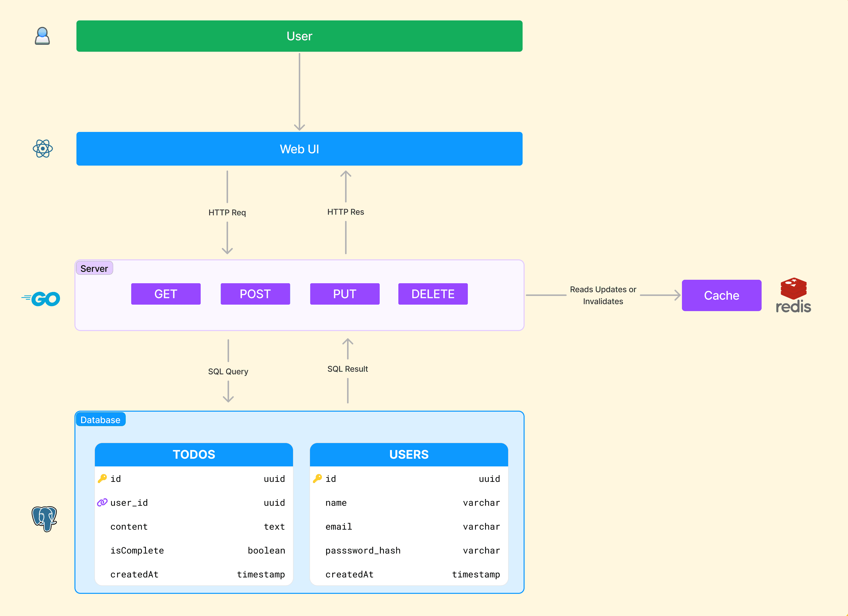
Task: Click varchar type of email field
Action: click(x=482, y=527)
